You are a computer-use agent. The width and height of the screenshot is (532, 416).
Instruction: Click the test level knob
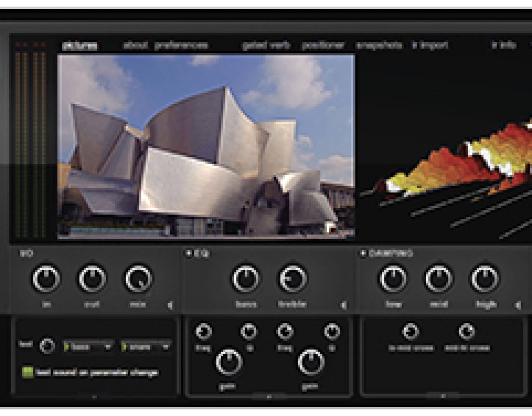click(x=47, y=346)
